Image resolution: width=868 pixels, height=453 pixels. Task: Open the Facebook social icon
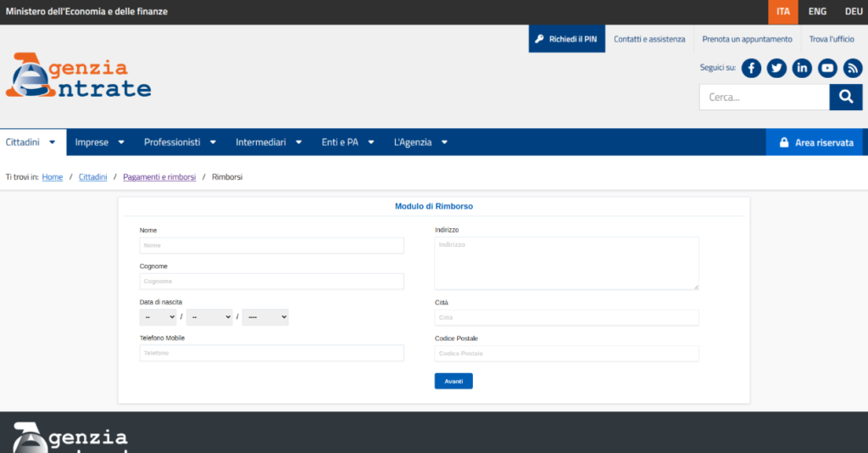(x=751, y=68)
